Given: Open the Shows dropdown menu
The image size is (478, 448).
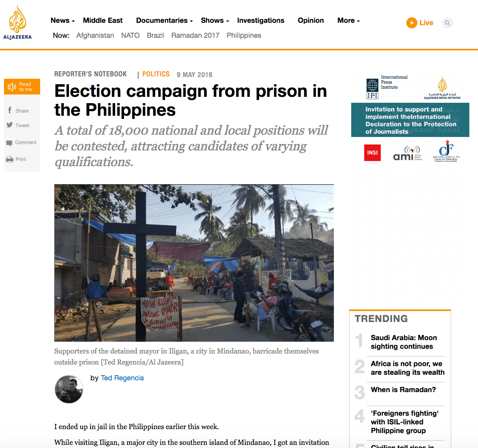Looking at the screenshot, I should pos(215,20).
